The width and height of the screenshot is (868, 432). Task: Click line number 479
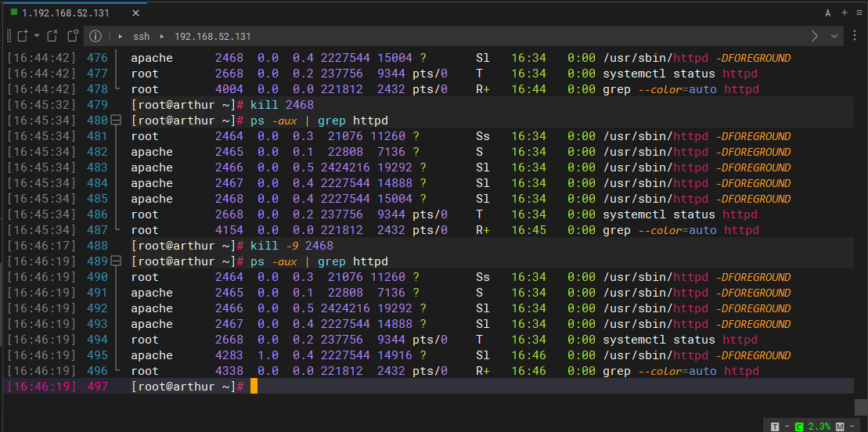pyautogui.click(x=98, y=105)
